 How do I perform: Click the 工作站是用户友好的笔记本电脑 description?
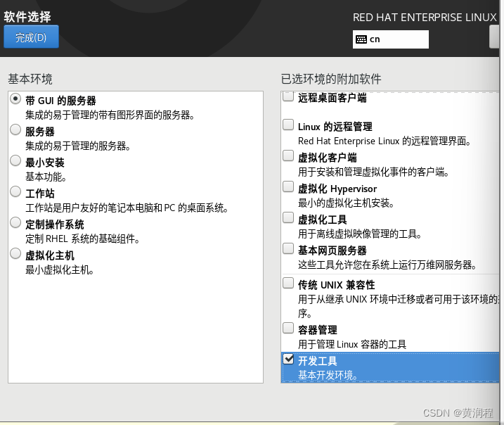pos(127,208)
